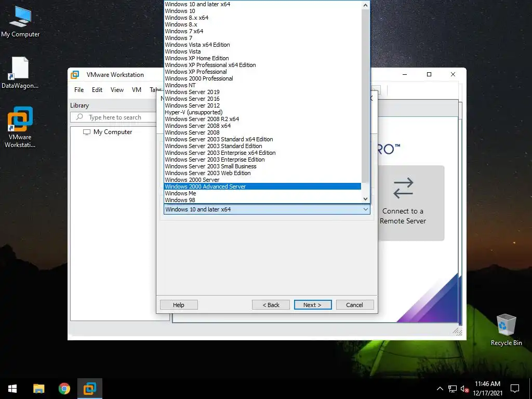This screenshot has width=532, height=399.
Task: Open the Edit menu
Action: click(x=97, y=89)
